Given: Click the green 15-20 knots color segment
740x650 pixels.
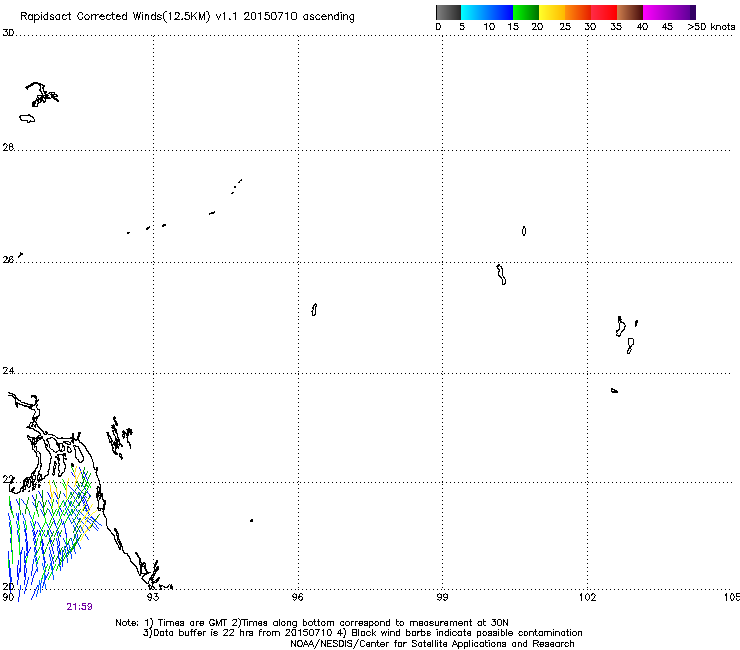Looking at the screenshot, I should 526,12.
